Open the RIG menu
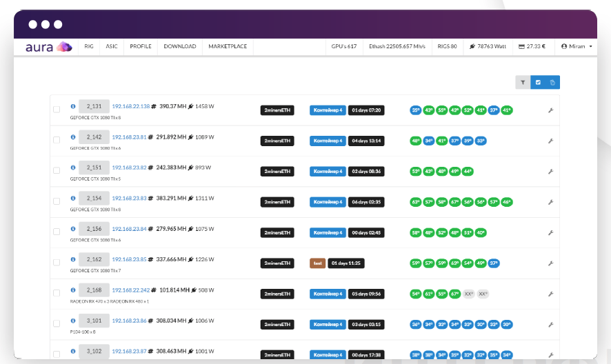This screenshot has height=364, width=611. [89, 46]
